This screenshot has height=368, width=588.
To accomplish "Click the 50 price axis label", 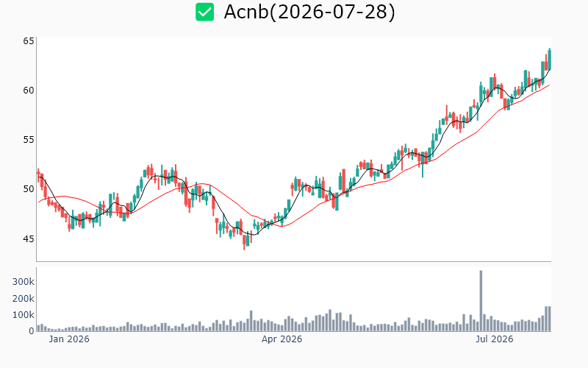I will click(x=29, y=189).
